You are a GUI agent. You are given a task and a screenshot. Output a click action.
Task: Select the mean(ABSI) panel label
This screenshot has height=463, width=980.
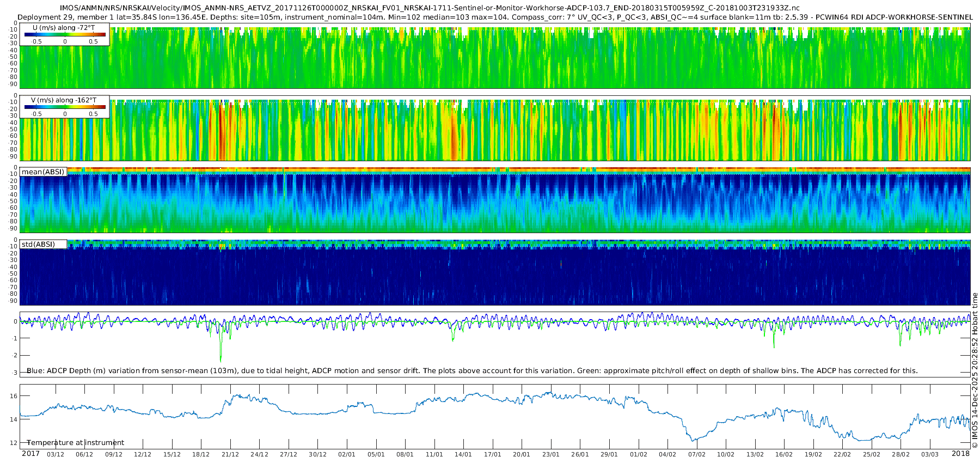(x=43, y=172)
